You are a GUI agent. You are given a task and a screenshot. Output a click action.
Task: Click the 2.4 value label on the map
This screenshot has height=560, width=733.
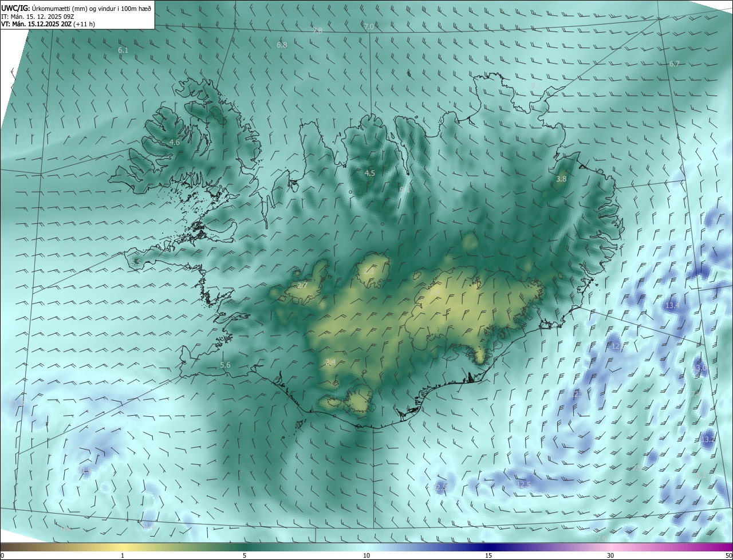click(330, 362)
